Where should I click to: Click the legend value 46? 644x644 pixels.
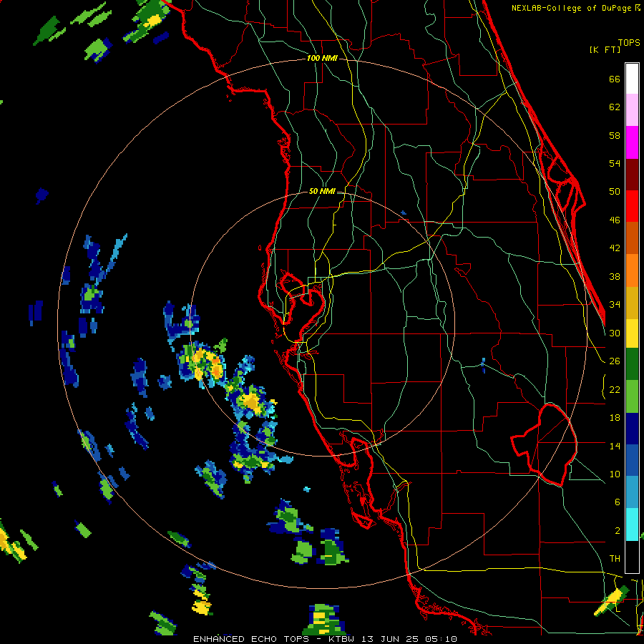click(x=615, y=220)
